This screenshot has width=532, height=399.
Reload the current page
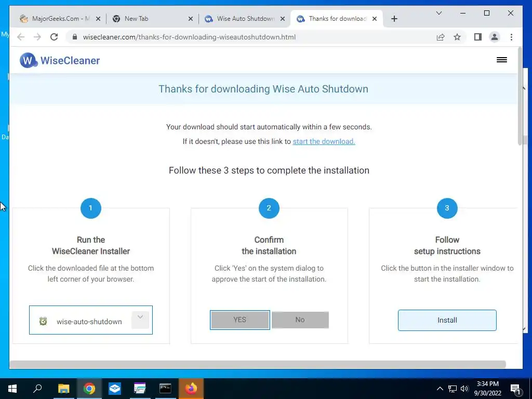coord(54,37)
